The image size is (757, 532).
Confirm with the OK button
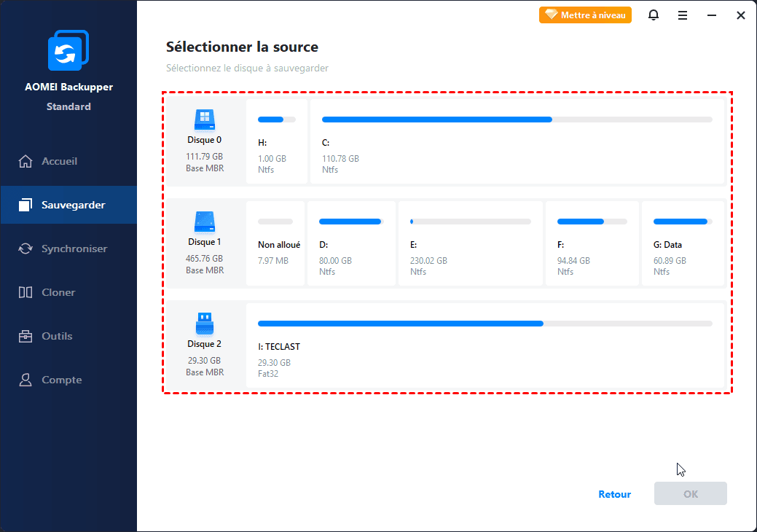pos(691,493)
